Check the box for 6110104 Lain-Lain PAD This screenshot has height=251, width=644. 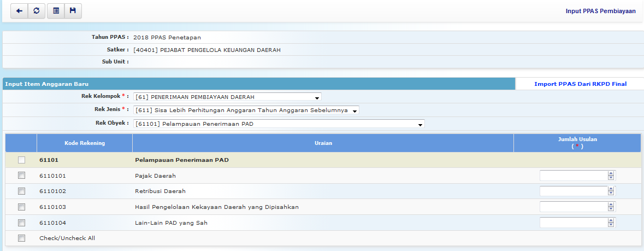[21, 223]
